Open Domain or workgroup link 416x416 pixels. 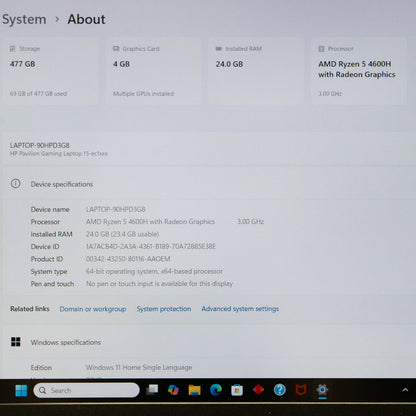tap(93, 309)
